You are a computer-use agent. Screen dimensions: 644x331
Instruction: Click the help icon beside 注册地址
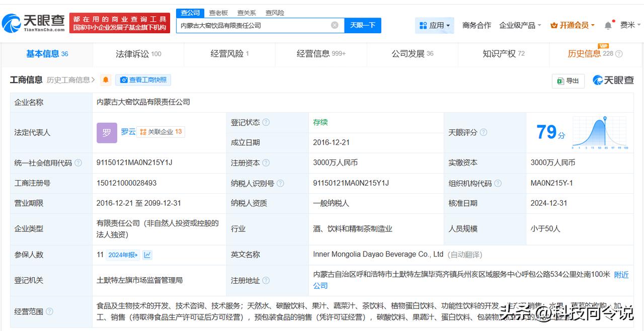coord(266,281)
